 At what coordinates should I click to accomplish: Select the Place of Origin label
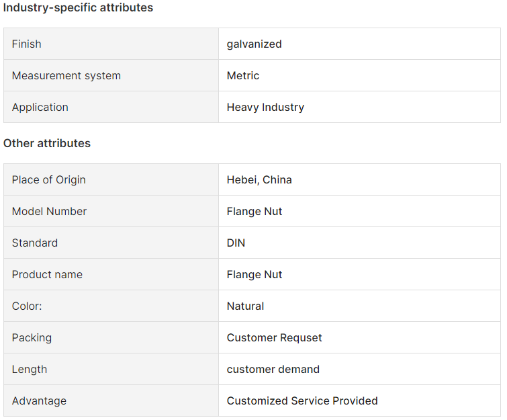click(49, 179)
